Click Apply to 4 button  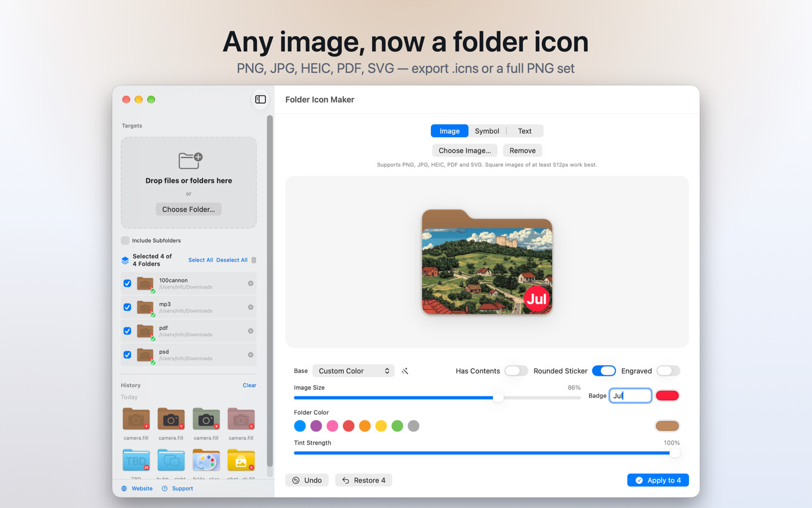(x=658, y=480)
